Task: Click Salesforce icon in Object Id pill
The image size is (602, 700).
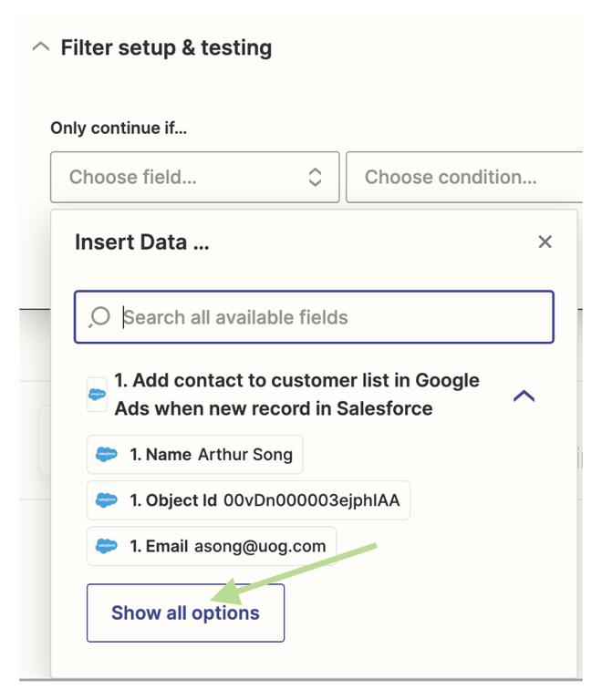Action: point(107,500)
